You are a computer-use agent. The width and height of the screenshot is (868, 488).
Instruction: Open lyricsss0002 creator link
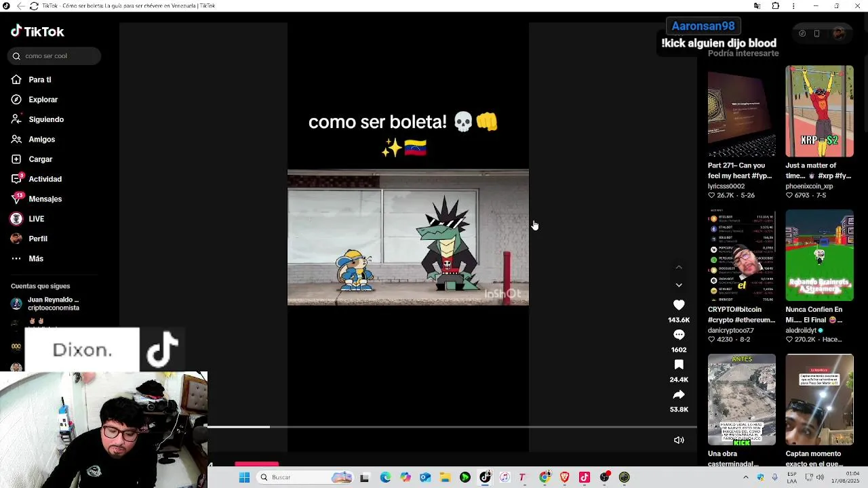click(726, 186)
